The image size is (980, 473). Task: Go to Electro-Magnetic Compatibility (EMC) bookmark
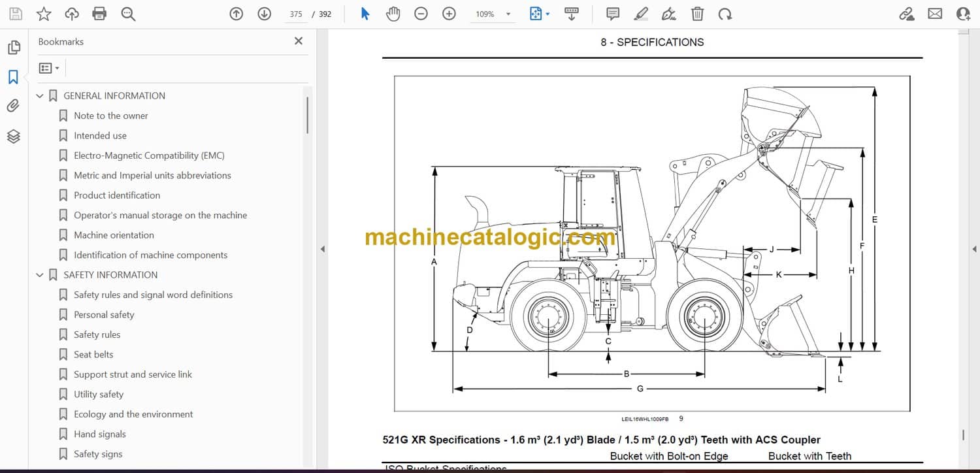[149, 155]
